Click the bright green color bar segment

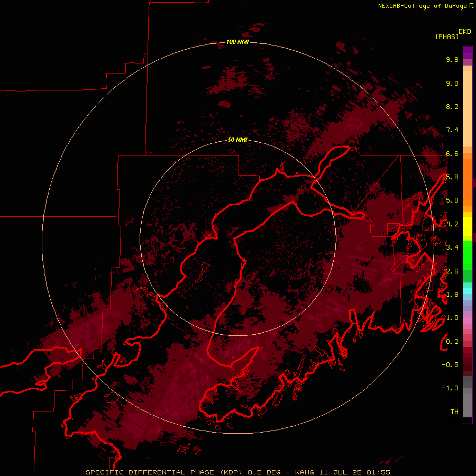[x=467, y=255]
